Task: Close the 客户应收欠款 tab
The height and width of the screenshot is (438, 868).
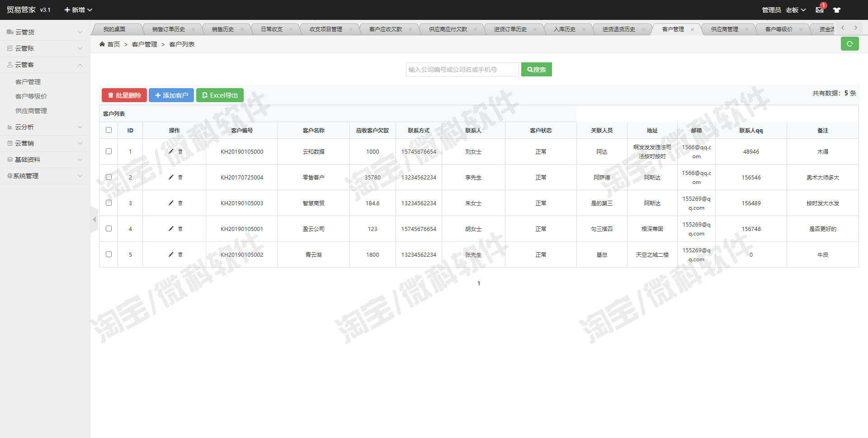Action: coord(410,29)
